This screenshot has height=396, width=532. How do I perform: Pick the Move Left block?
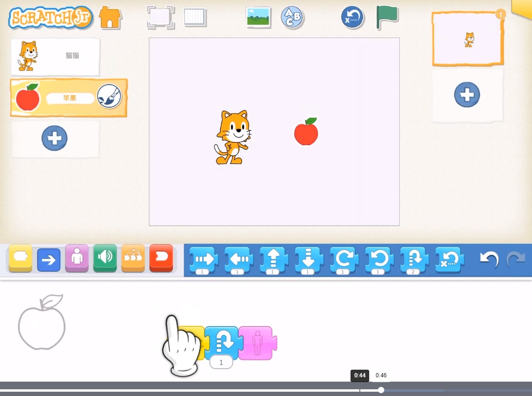(239, 260)
